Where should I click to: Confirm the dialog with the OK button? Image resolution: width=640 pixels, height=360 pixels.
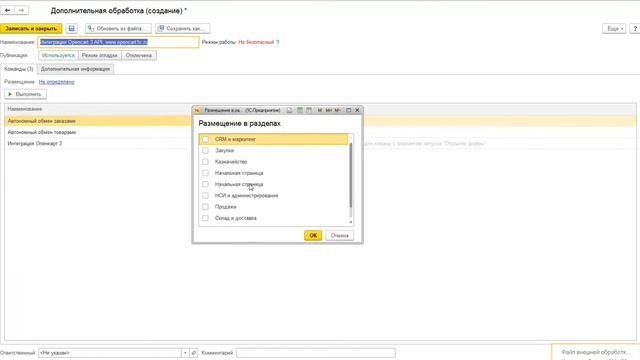pyautogui.click(x=313, y=236)
